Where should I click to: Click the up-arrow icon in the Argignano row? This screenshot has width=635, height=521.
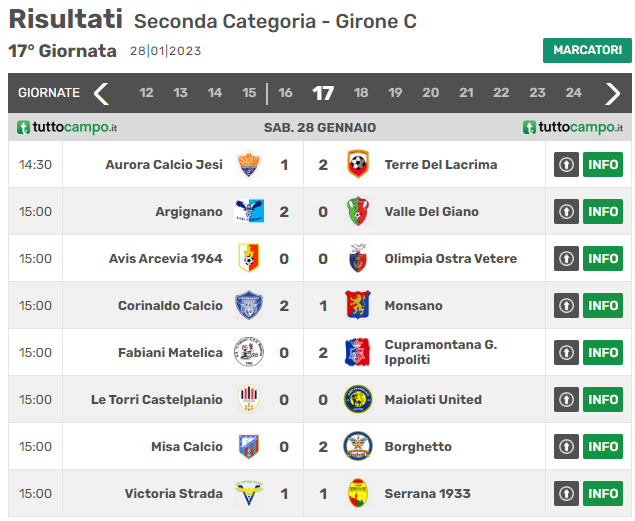pos(566,211)
